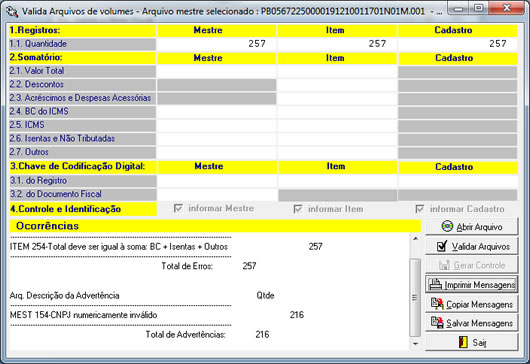This screenshot has height=364, width=530.
Task: Click the Ocorrências scrollbar thumb
Action: click(x=415, y=298)
